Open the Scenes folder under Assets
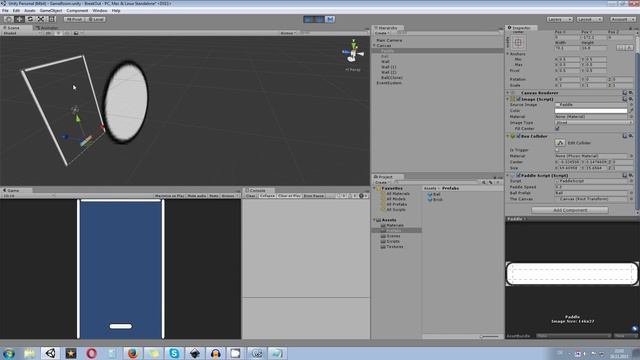Viewport: 640px width, 360px height. (391, 236)
